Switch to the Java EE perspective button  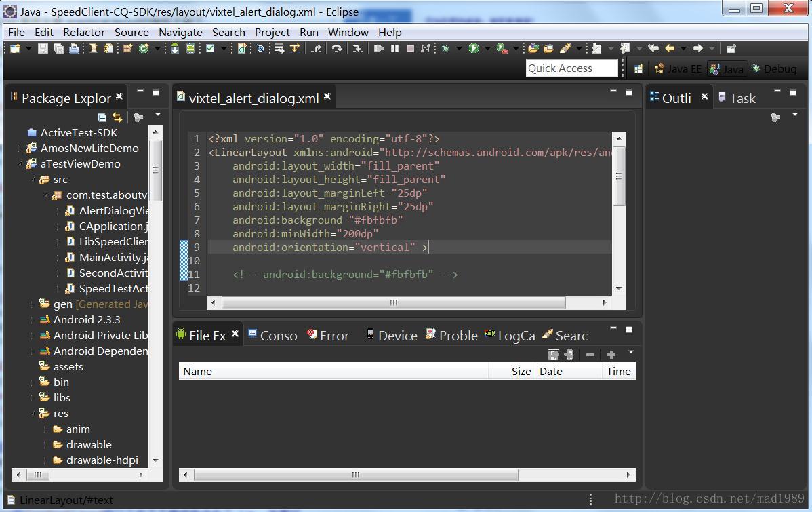click(x=678, y=68)
